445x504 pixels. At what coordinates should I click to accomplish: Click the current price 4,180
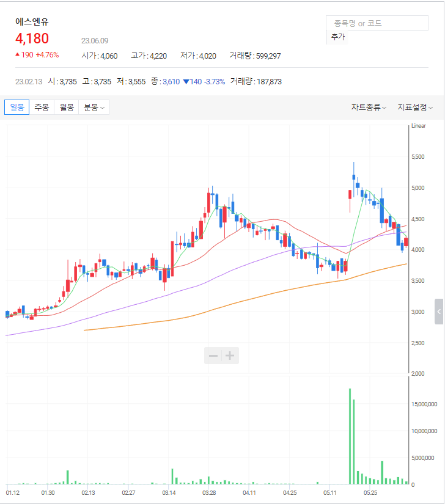(x=32, y=38)
